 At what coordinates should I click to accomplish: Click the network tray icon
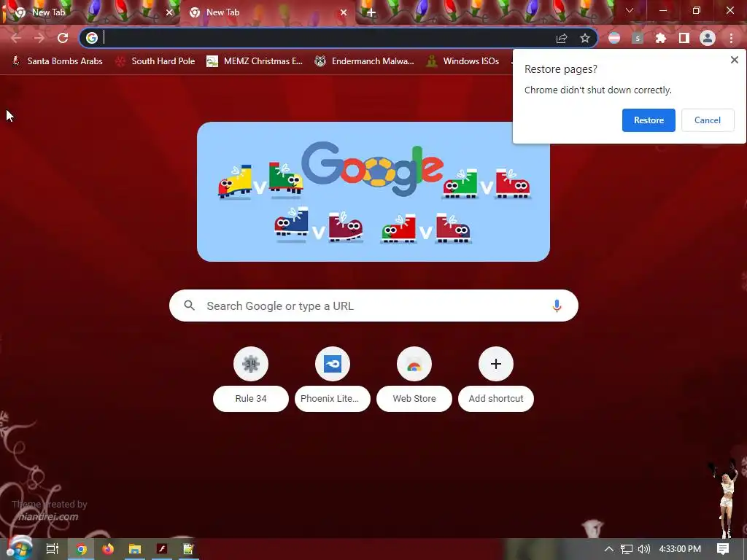click(627, 549)
